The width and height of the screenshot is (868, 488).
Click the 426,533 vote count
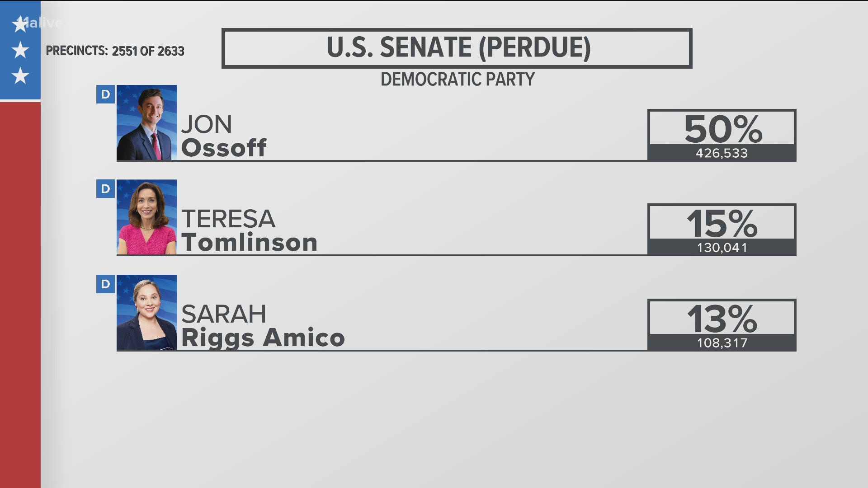tap(722, 153)
